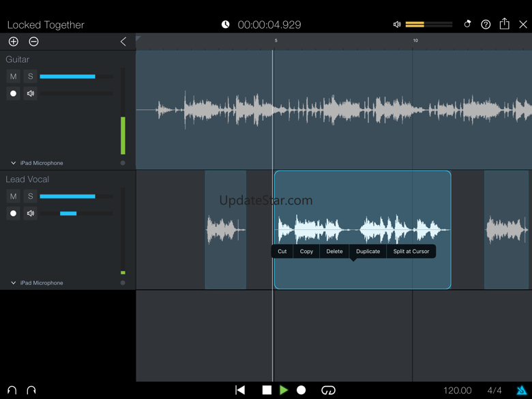Image resolution: width=532 pixels, height=399 pixels.
Task: Select the Guitar audio clip
Action: tap(334, 110)
